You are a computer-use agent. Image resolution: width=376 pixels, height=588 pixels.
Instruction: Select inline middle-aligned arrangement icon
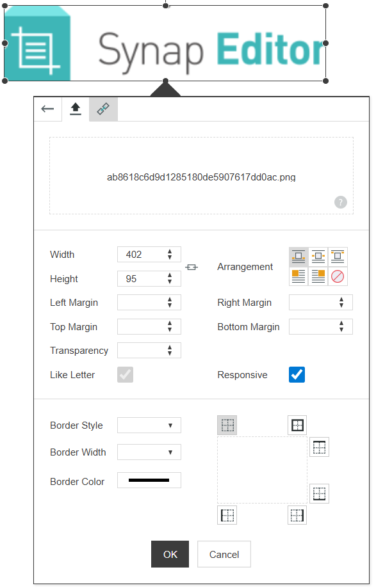(318, 257)
